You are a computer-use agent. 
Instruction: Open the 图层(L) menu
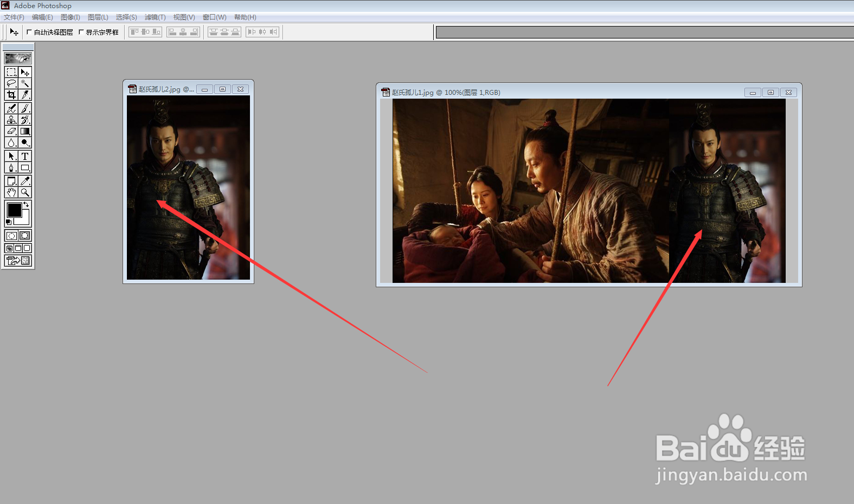tap(98, 17)
